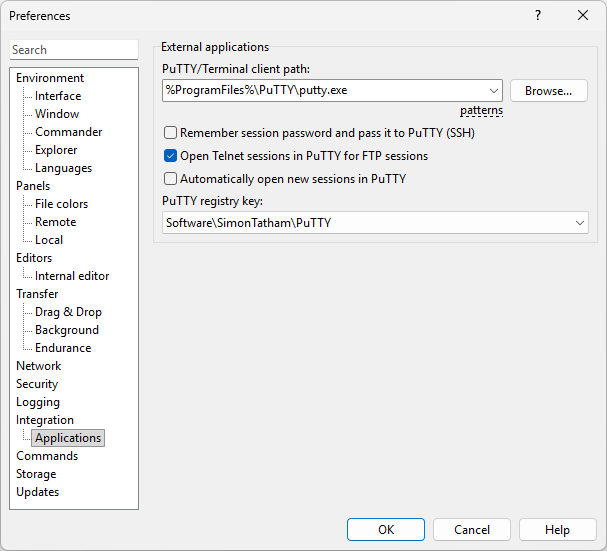Select File colors under Panels
The image size is (607, 551).
point(61,204)
